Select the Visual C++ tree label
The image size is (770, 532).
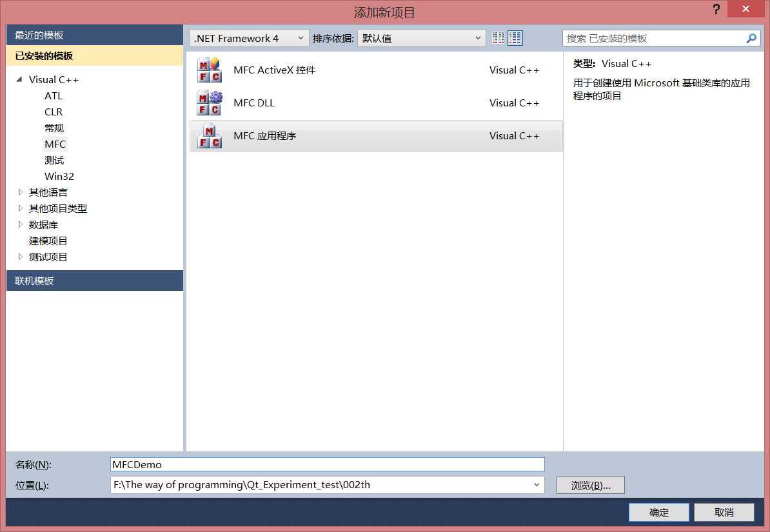[x=54, y=79]
